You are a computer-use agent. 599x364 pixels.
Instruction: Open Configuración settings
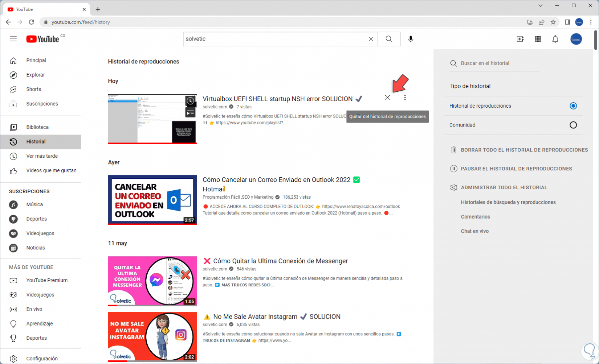(x=41, y=359)
